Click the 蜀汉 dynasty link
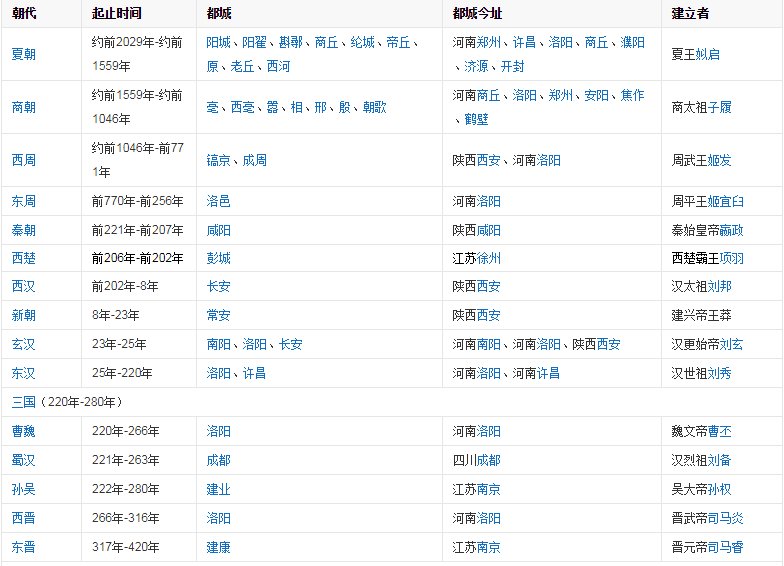The height and width of the screenshot is (566, 784). (24, 460)
